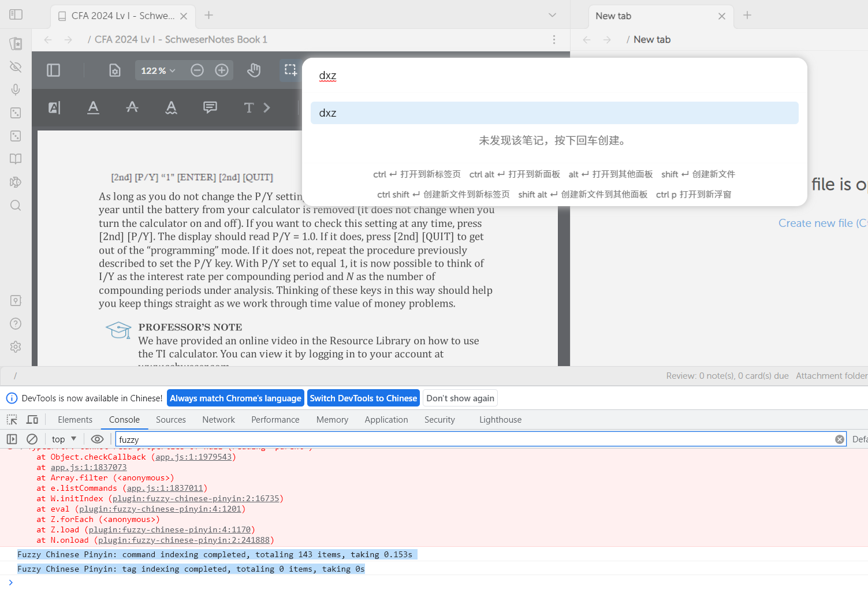Screen dimensions: 868x593
Task: Open Obsidian settings via the gear icon
Action: click(x=16, y=346)
